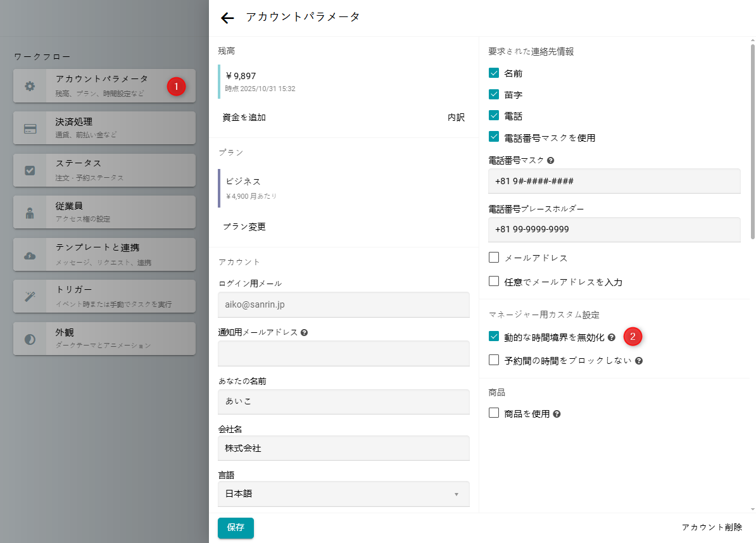Click the person icon for 従業員
Viewport: 756px width, 543px height.
pyautogui.click(x=30, y=213)
